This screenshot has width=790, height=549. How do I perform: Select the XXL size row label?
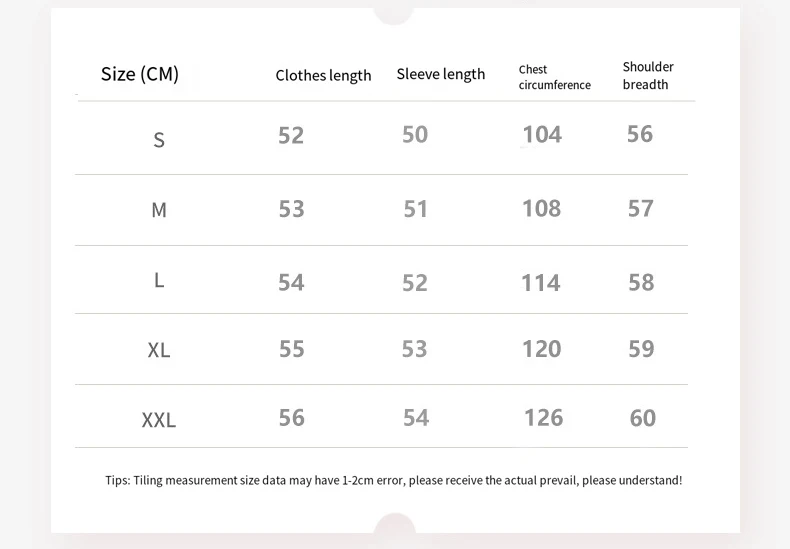tap(159, 420)
